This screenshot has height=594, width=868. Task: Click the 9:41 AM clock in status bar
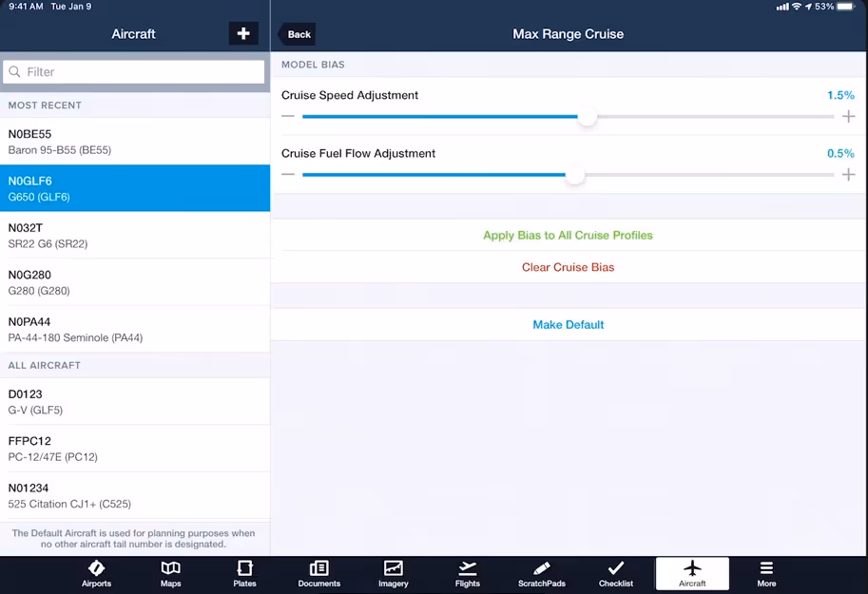[x=26, y=7]
